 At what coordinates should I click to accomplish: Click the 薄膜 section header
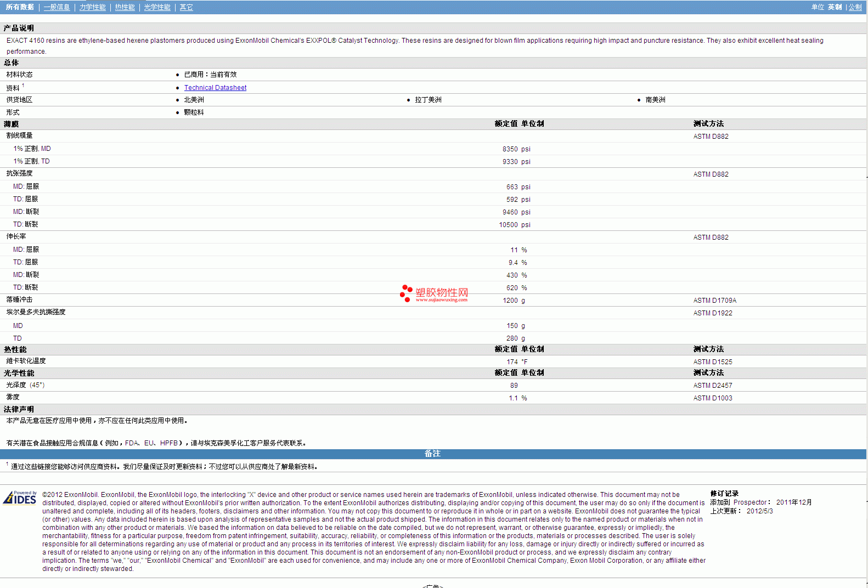coord(11,124)
